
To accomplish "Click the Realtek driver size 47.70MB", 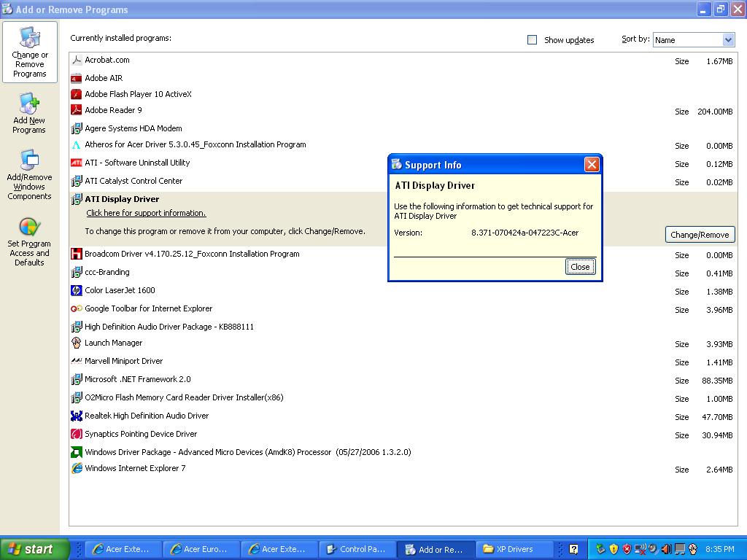I will pyautogui.click(x=717, y=417).
